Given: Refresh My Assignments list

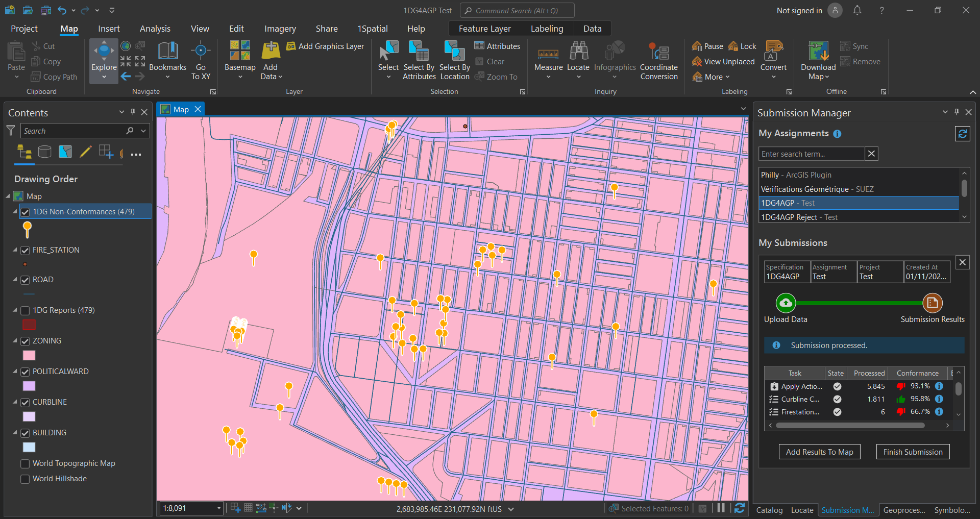Looking at the screenshot, I should [x=962, y=134].
